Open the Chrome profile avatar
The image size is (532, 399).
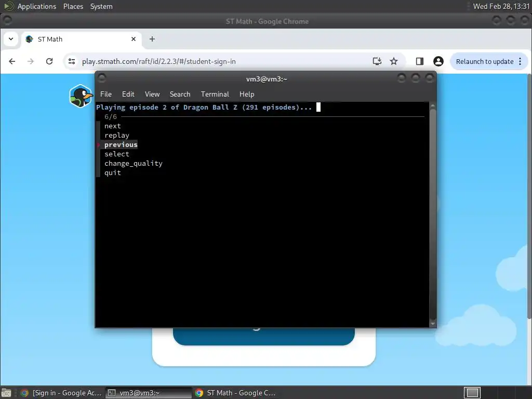(438, 61)
